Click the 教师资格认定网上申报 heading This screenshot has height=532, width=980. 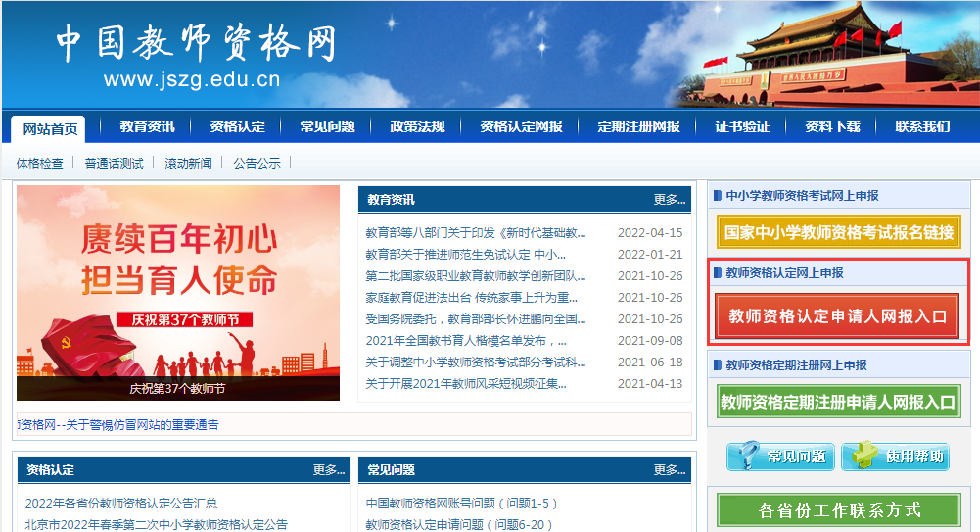click(784, 273)
